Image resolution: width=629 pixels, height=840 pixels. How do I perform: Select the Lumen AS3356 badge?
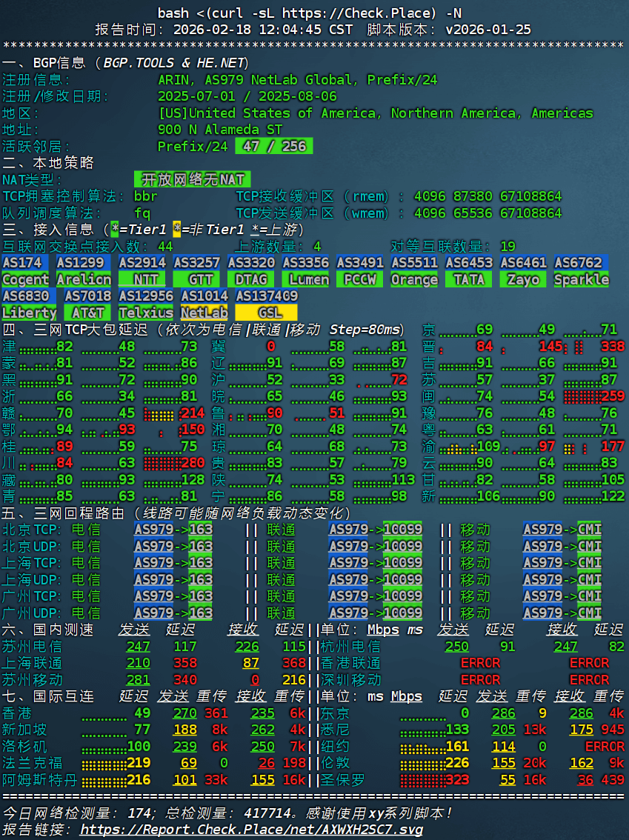(x=306, y=279)
